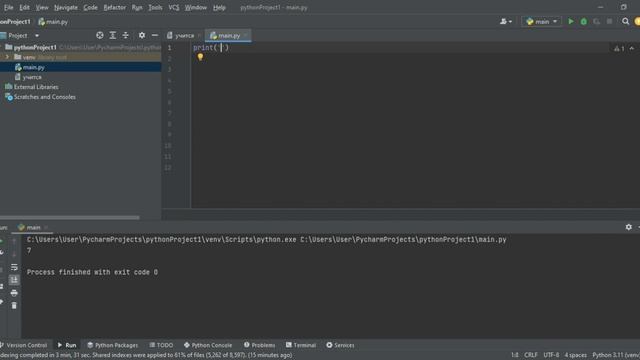Toggle soft-wrap icon in Run panel
Image resolution: width=640 pixels, height=360 pixels.
pyautogui.click(x=14, y=267)
